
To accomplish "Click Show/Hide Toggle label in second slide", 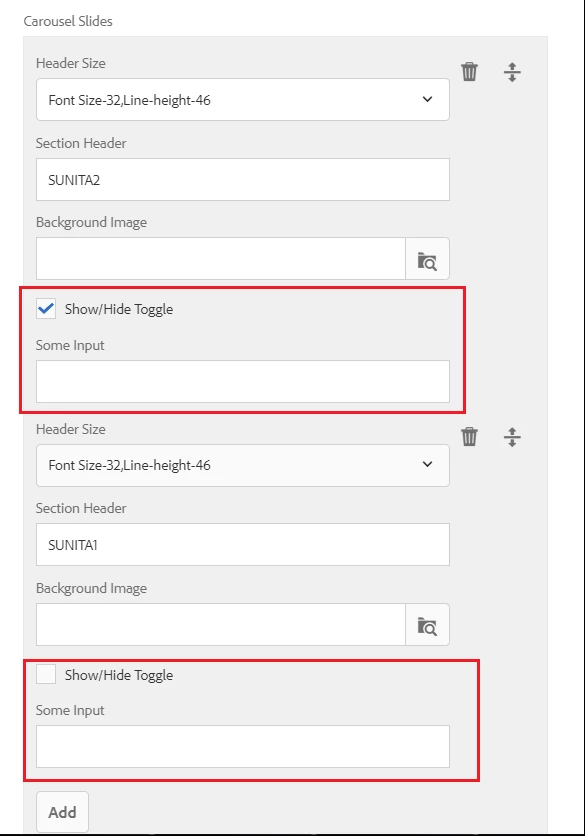I will click(x=119, y=675).
